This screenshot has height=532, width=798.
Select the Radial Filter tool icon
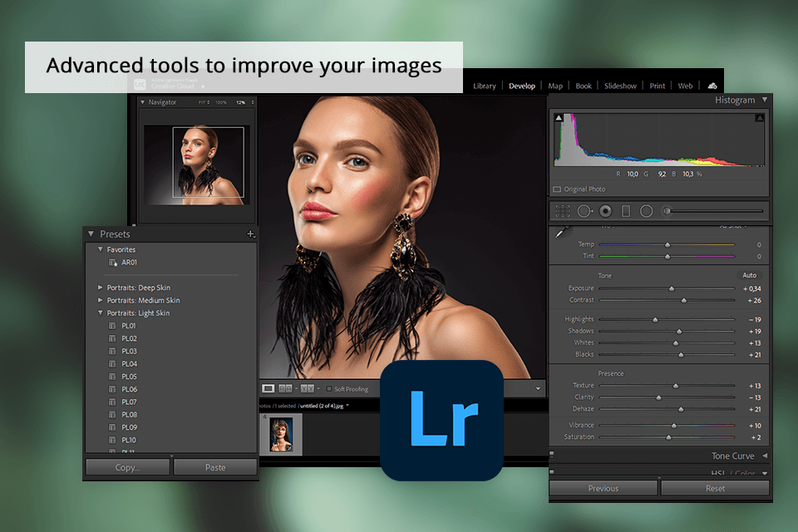(647, 211)
